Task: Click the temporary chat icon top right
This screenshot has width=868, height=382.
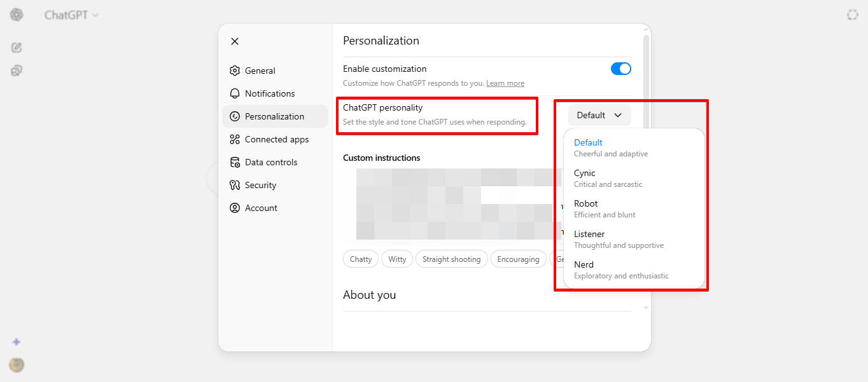Action: click(x=852, y=15)
